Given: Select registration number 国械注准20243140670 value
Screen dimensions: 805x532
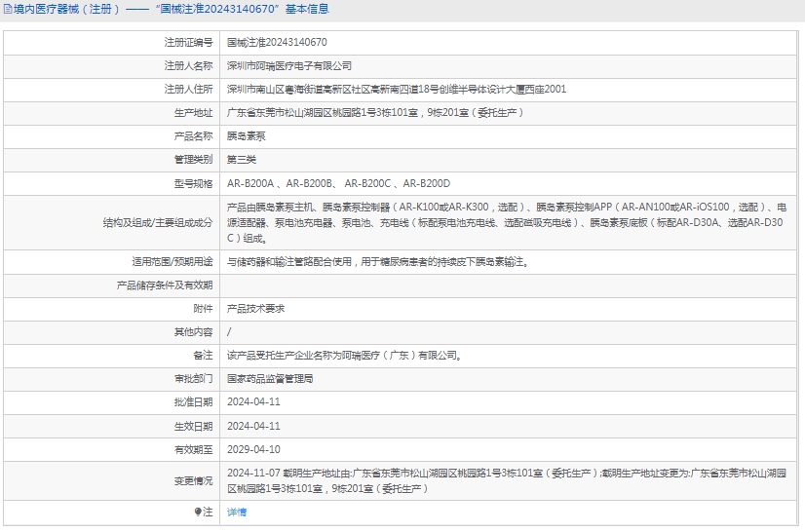Looking at the screenshot, I should point(277,43).
